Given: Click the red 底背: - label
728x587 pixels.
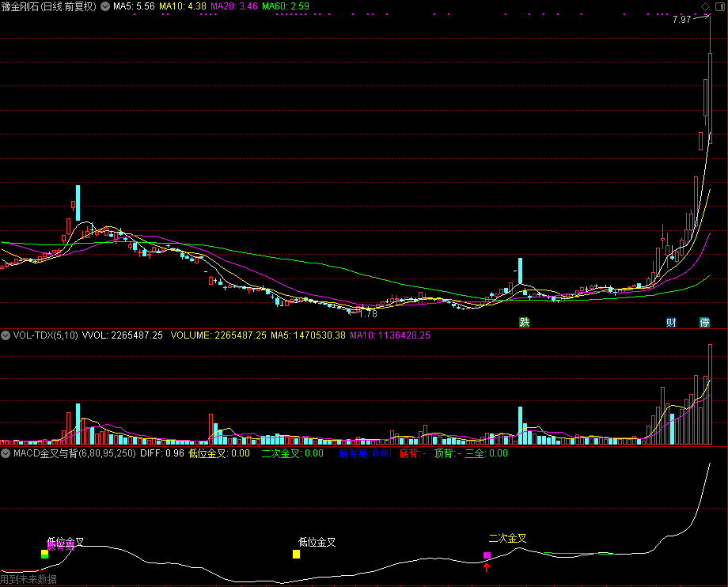Looking at the screenshot, I should tap(413, 453).
